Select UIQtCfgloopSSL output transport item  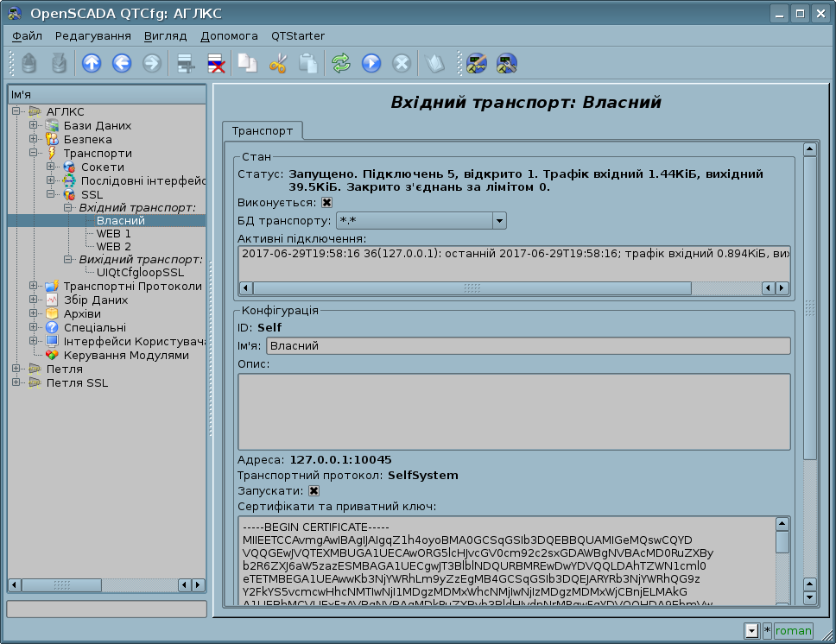tap(141, 273)
